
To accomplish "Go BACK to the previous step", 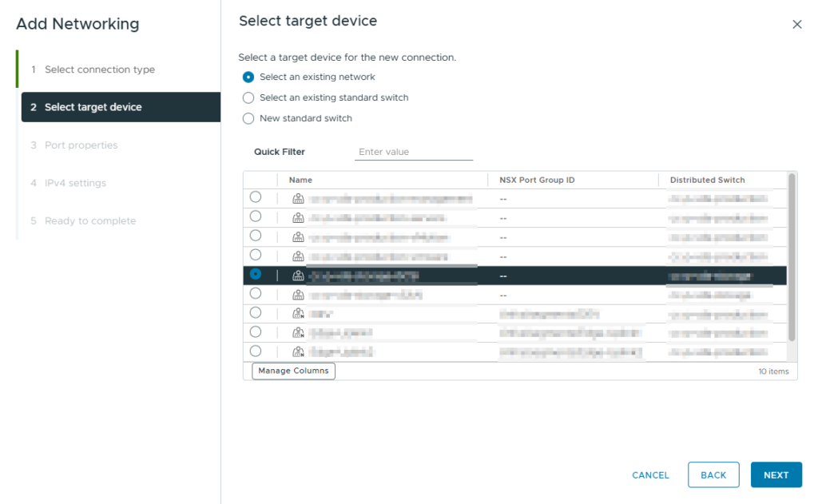I will pos(713,474).
